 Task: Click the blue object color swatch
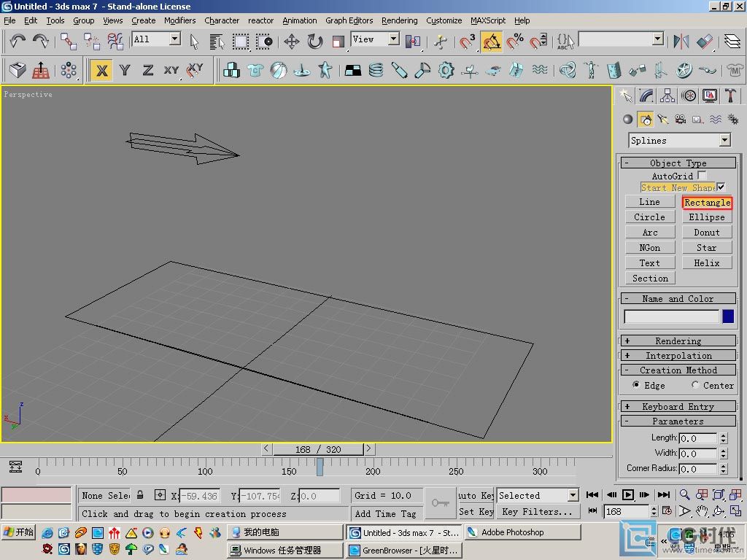pyautogui.click(x=728, y=316)
